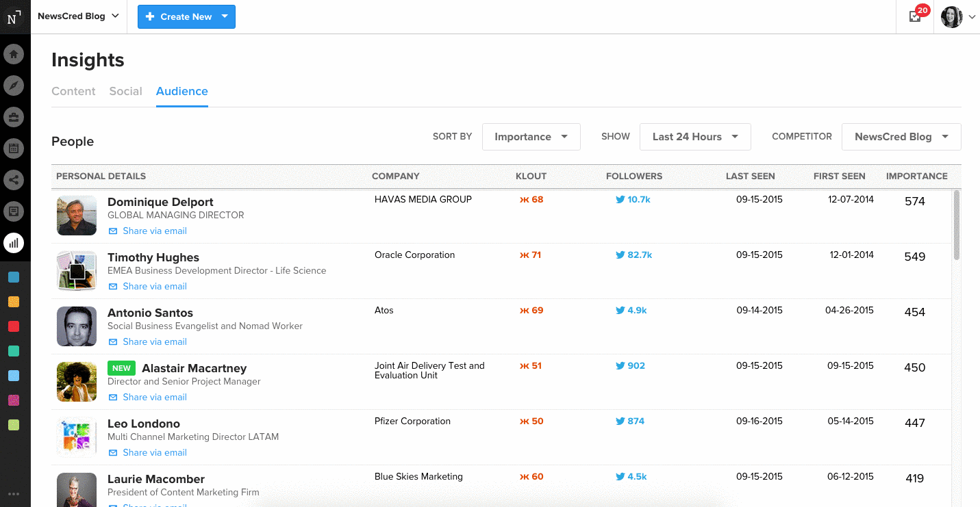Click the NewsCred logo icon
Viewport: 980px width, 507px height.
pos(15,16)
